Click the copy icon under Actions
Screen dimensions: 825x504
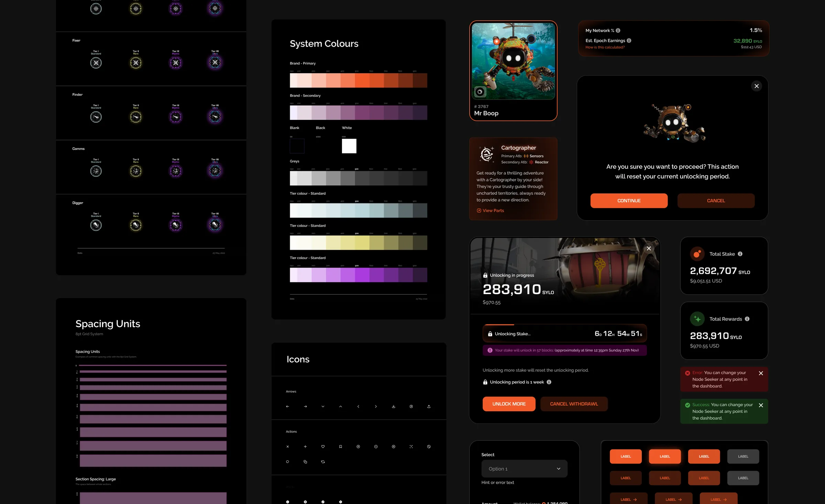[x=305, y=462]
